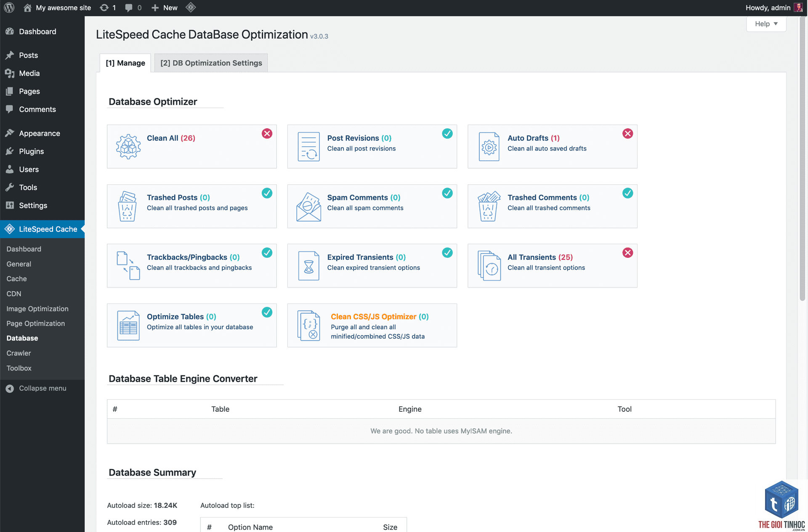Click the Clean All (26) link

tap(171, 138)
